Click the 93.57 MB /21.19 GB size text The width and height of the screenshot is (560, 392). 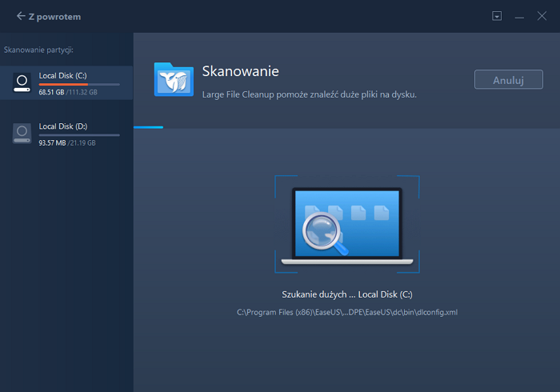point(67,143)
